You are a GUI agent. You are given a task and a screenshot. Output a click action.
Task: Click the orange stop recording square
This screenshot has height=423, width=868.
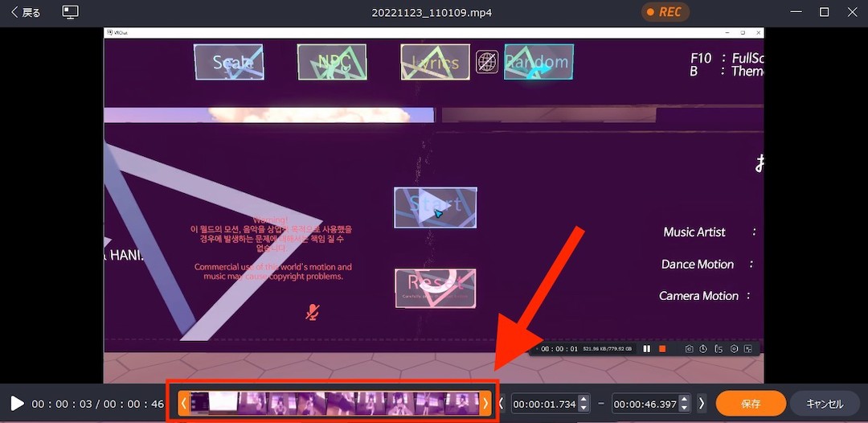click(x=662, y=349)
